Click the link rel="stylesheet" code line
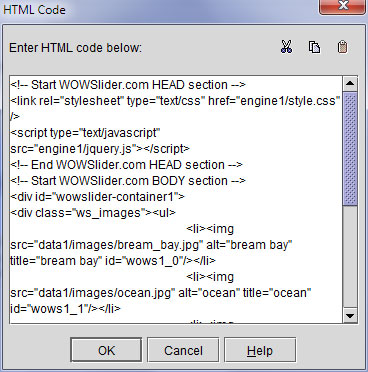Viewport: 368px width, 372px height. pyautogui.click(x=175, y=101)
